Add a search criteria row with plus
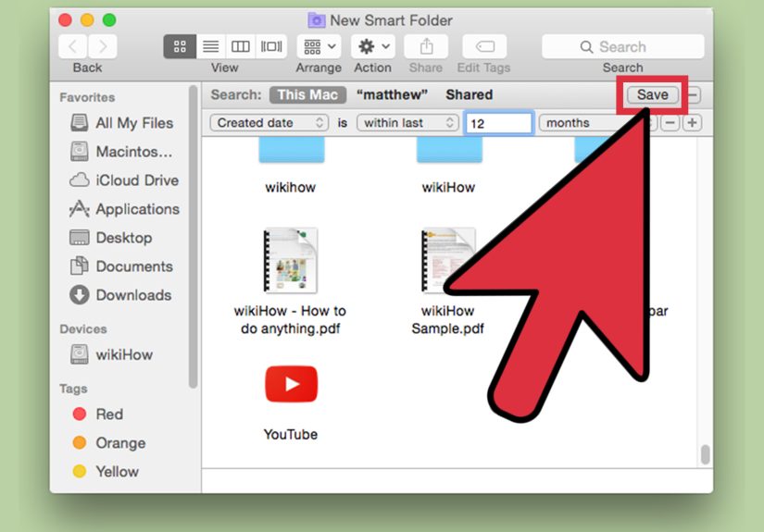The image size is (764, 532). (692, 123)
